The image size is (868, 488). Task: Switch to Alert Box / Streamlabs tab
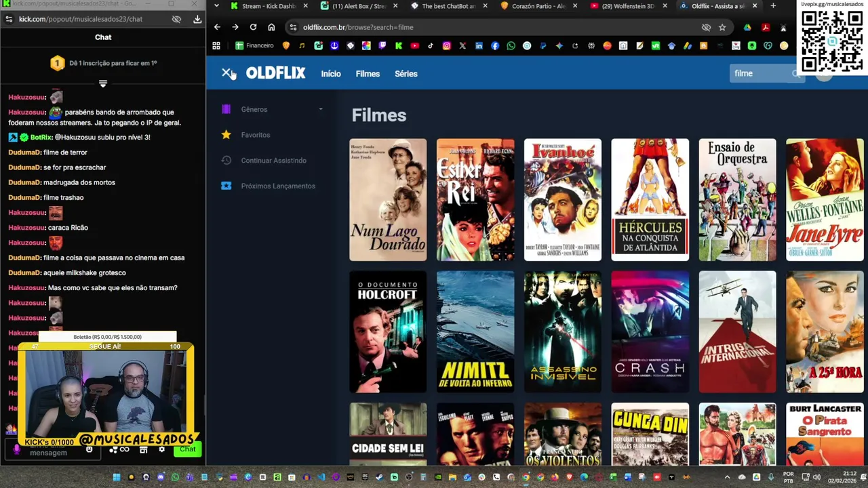click(359, 6)
